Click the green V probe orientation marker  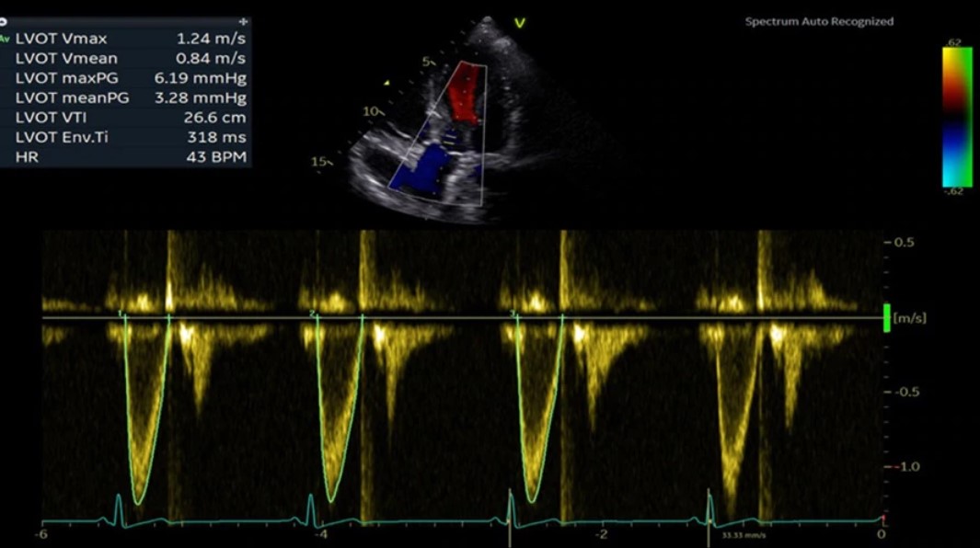pos(520,23)
